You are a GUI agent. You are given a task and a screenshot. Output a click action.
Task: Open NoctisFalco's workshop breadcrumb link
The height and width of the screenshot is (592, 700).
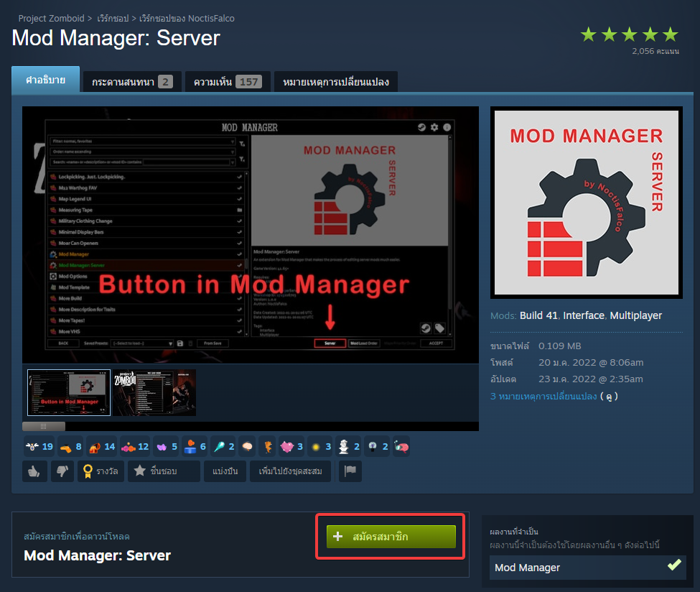point(187,18)
